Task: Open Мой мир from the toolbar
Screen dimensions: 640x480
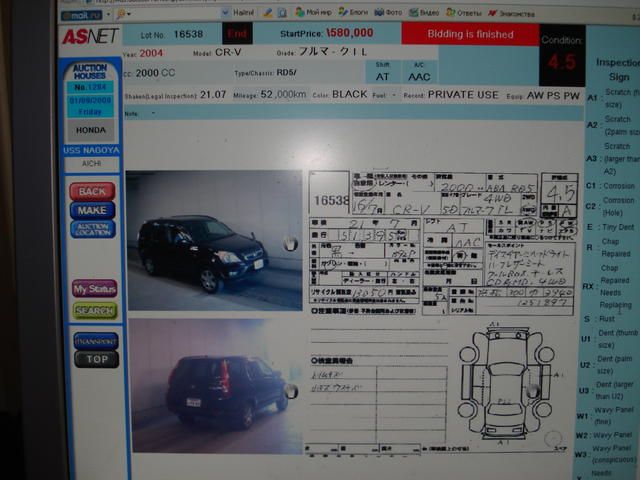Action: click(x=313, y=12)
